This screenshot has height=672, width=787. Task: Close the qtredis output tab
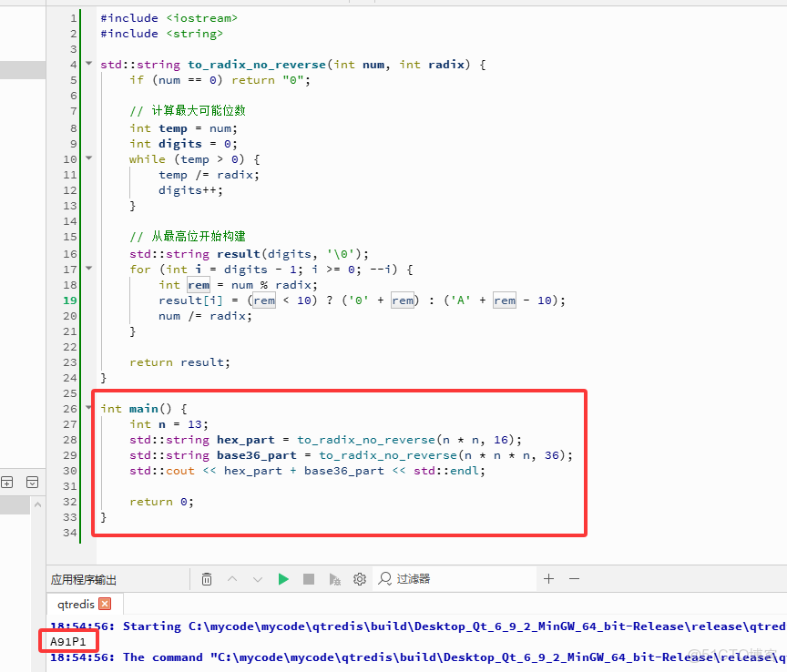pyautogui.click(x=105, y=604)
